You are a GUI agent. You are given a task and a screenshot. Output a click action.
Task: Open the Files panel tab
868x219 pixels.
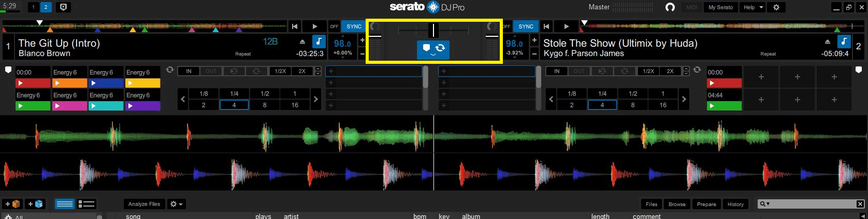pyautogui.click(x=652, y=204)
